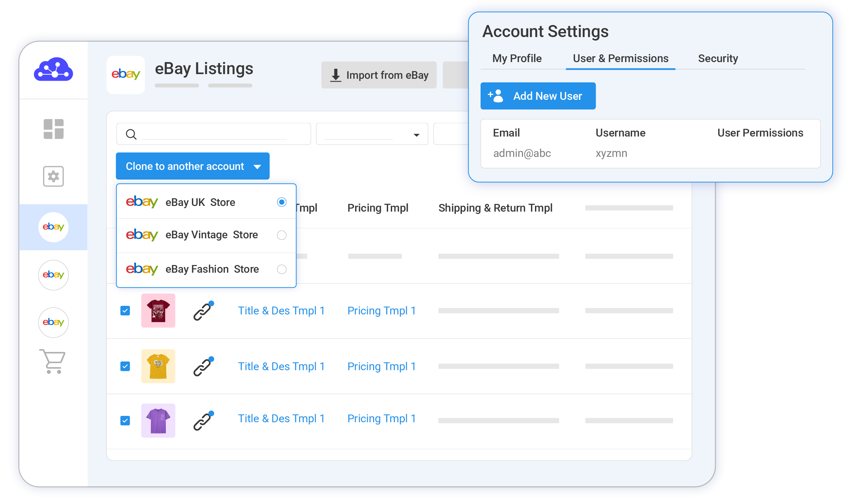Click the admin@abc email cell
The image size is (846, 504).
click(x=522, y=154)
